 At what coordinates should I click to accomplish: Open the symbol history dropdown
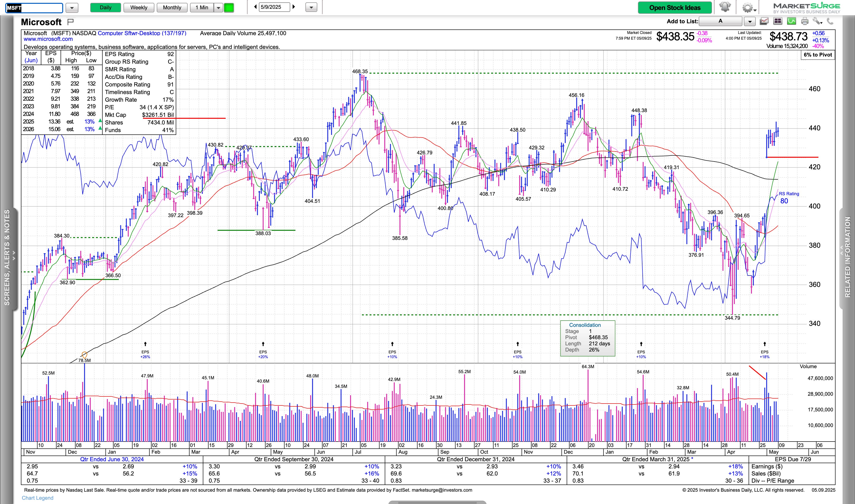(72, 7)
